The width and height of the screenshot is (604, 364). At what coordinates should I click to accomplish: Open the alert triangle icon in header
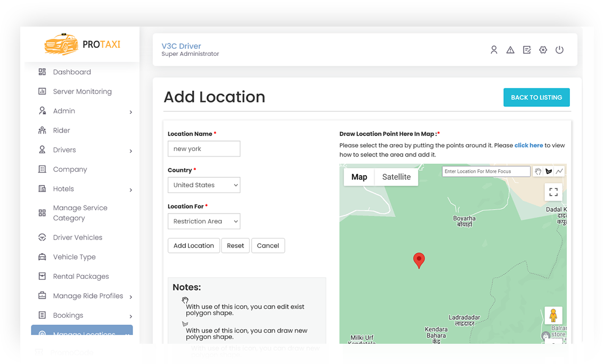click(x=510, y=49)
